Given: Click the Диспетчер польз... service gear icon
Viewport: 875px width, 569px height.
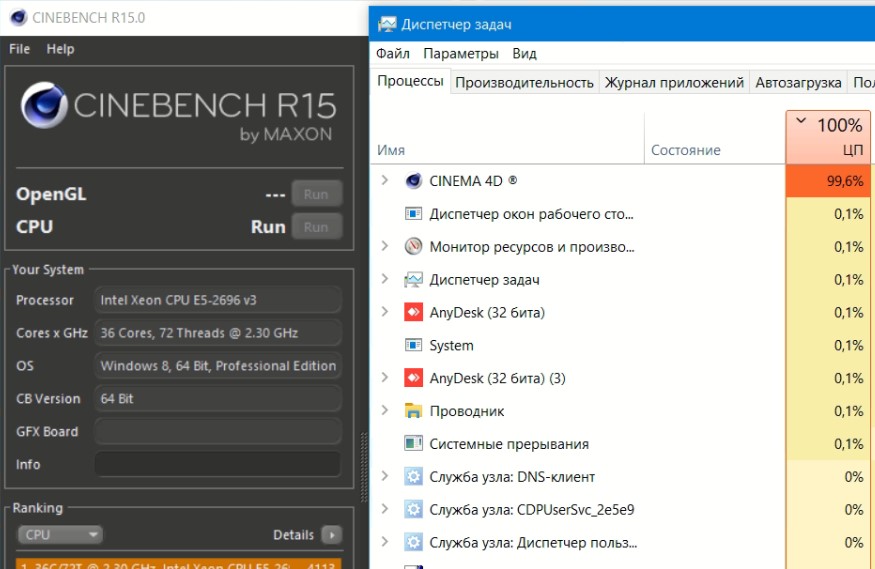Looking at the screenshot, I should click(414, 543).
